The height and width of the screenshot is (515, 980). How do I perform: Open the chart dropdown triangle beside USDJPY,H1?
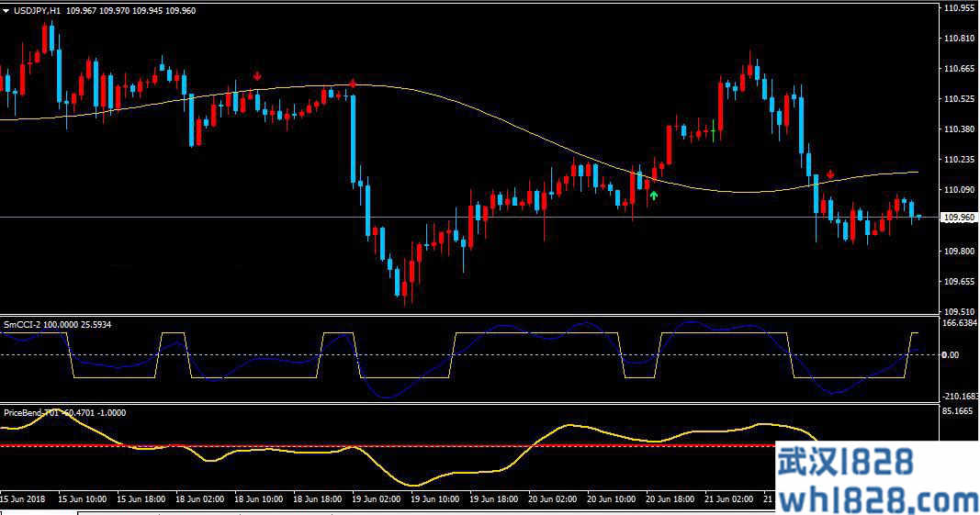click(x=7, y=9)
